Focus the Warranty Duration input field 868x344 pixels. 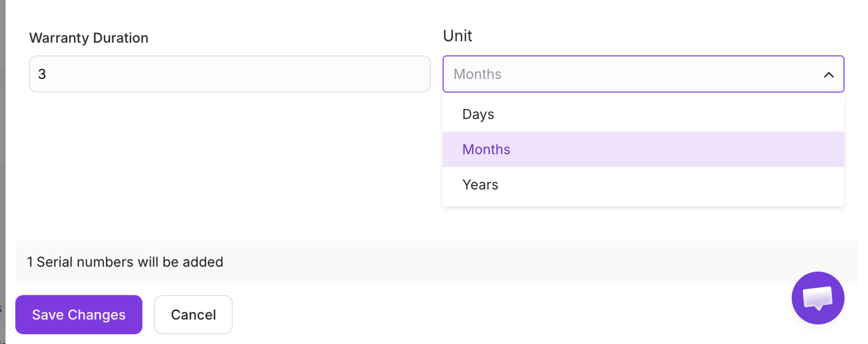click(230, 74)
